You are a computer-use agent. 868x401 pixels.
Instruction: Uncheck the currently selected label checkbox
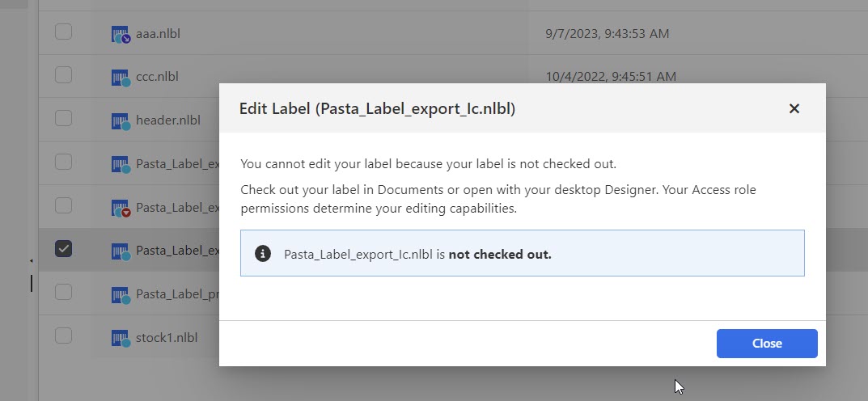point(63,249)
